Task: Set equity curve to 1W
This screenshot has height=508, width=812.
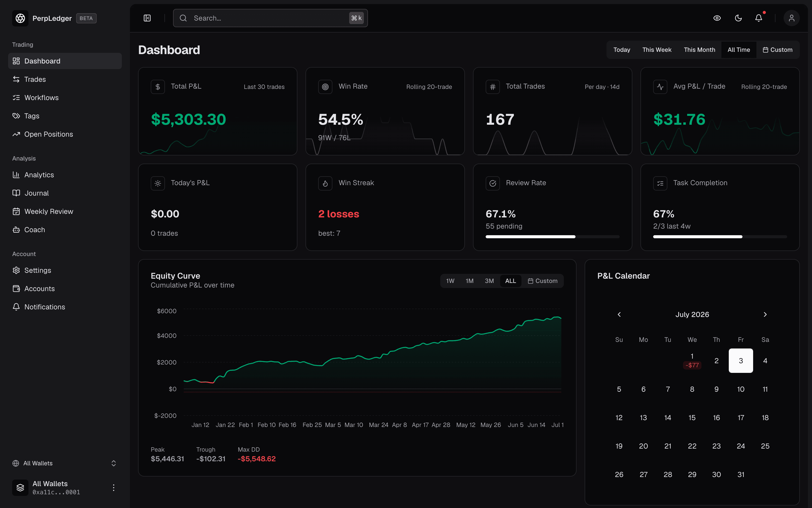Action: [450, 281]
